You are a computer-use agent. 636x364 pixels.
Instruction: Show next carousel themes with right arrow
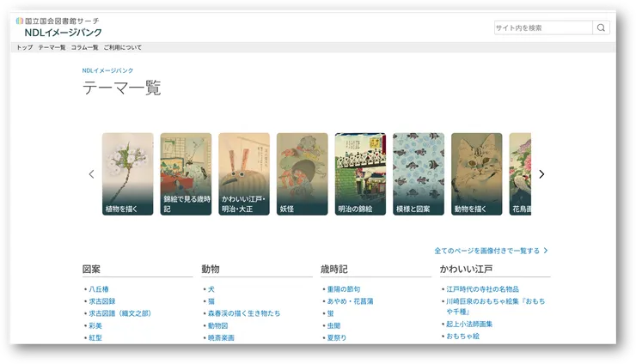pyautogui.click(x=541, y=174)
